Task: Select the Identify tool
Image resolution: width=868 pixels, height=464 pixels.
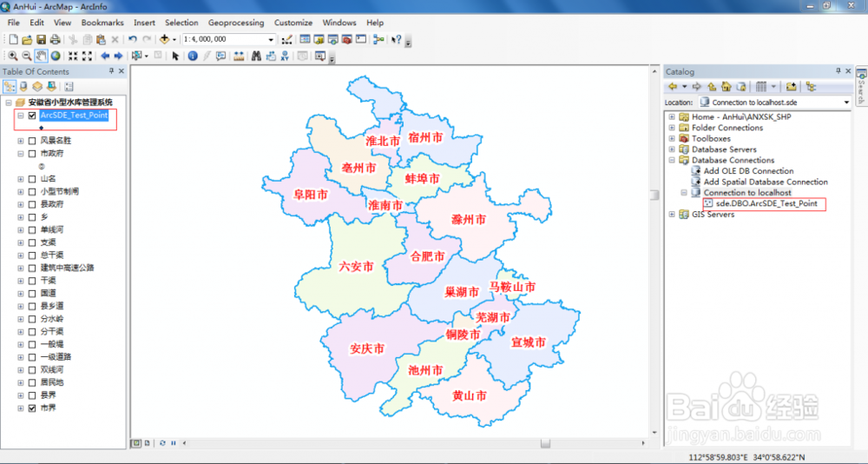Action: pos(193,56)
